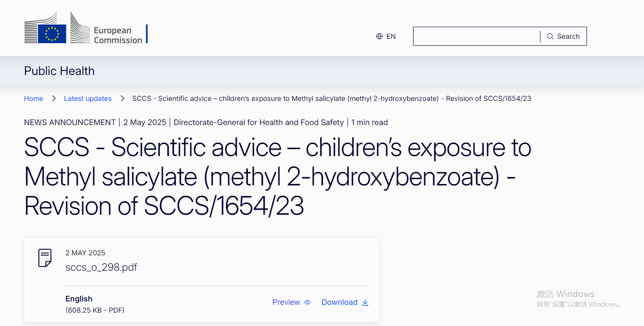
Task: Select the NEWS ANNOUNCEMENT label
Action: [x=69, y=122]
